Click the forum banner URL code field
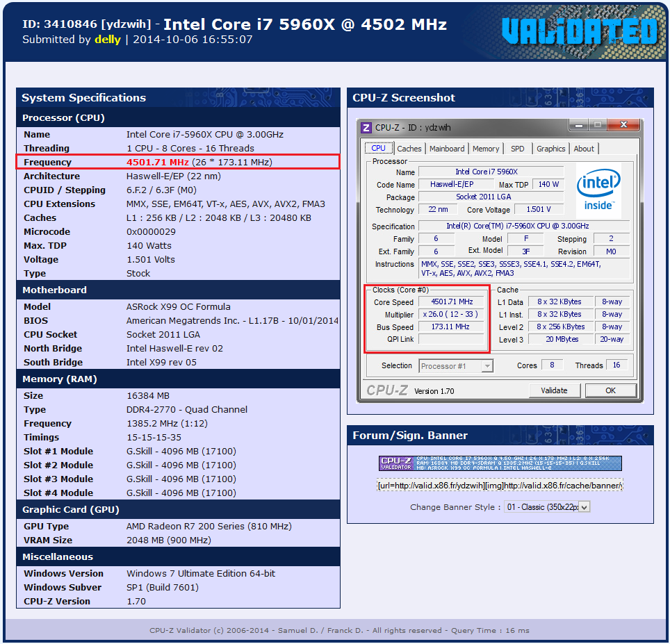The height and width of the screenshot is (644, 670). click(x=500, y=485)
